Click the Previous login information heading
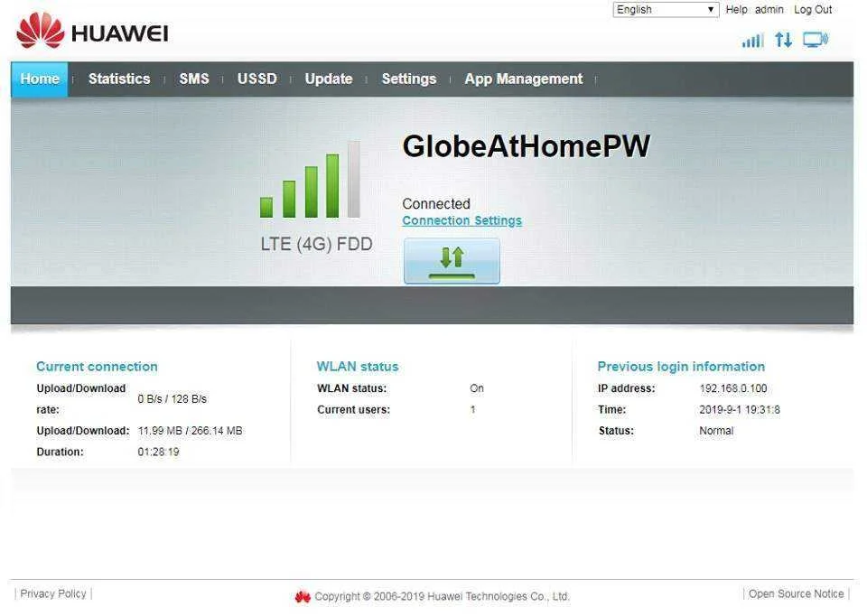 (x=681, y=367)
